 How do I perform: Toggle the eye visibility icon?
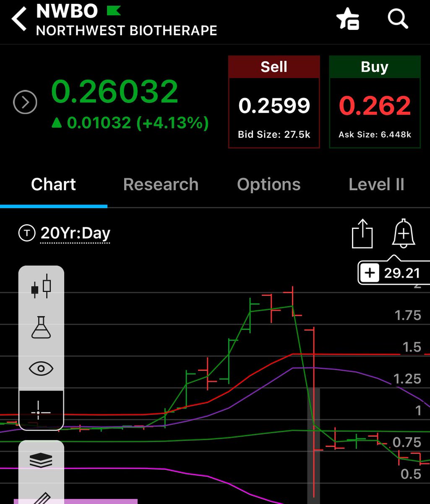tap(41, 369)
